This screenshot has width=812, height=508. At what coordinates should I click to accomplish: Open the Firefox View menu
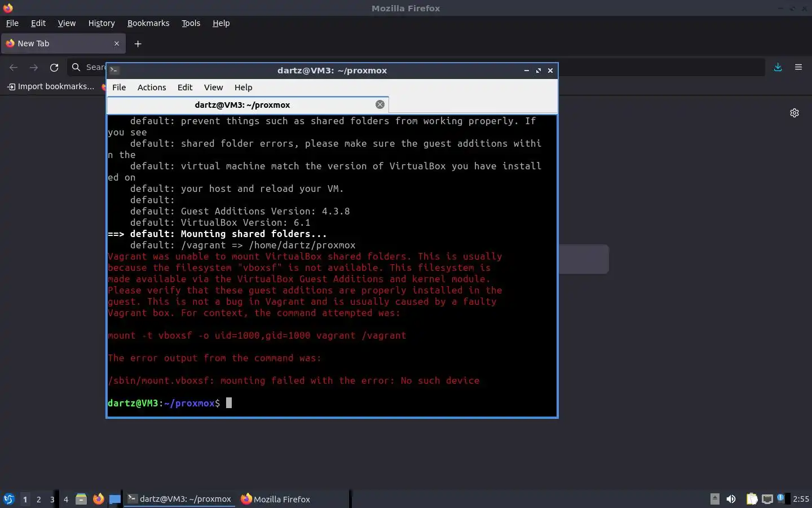(x=67, y=23)
